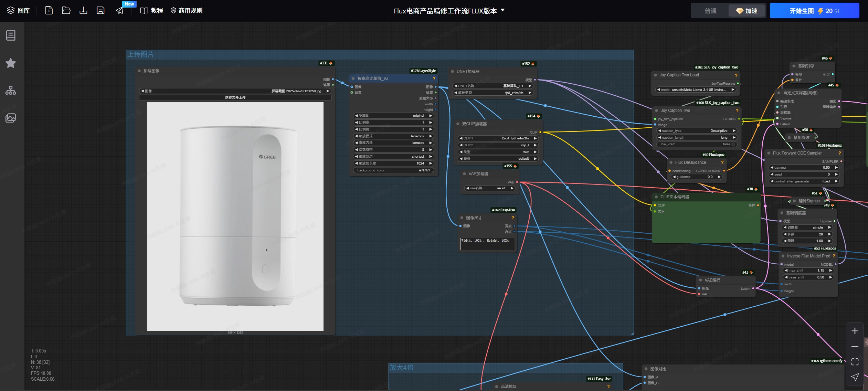Switch to 普通 generation mode

[710, 11]
